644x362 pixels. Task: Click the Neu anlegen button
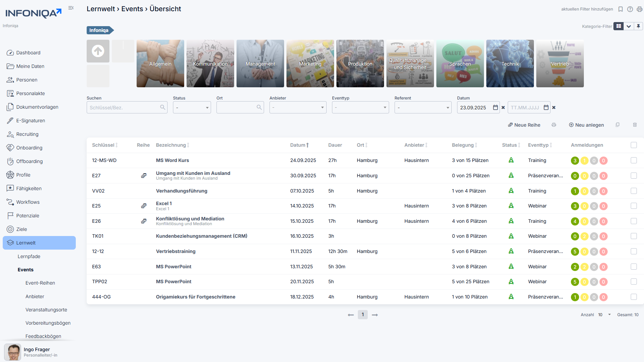[x=586, y=125]
